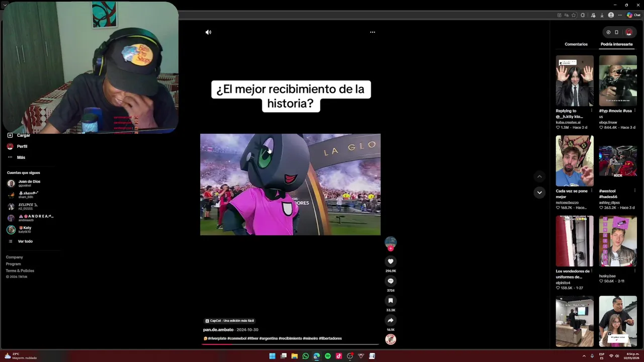Add page to favorites star icon

pos(574,15)
